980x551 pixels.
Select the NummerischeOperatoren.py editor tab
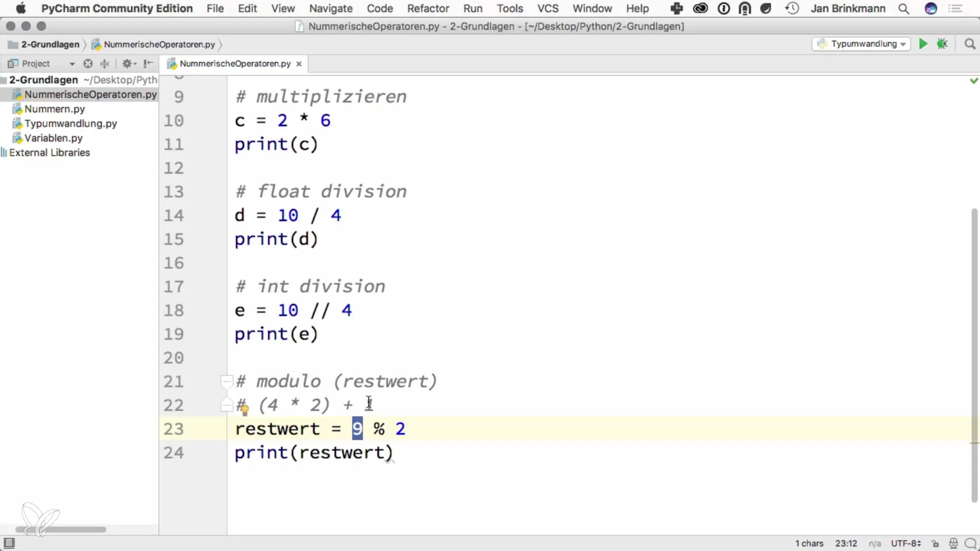click(x=234, y=64)
